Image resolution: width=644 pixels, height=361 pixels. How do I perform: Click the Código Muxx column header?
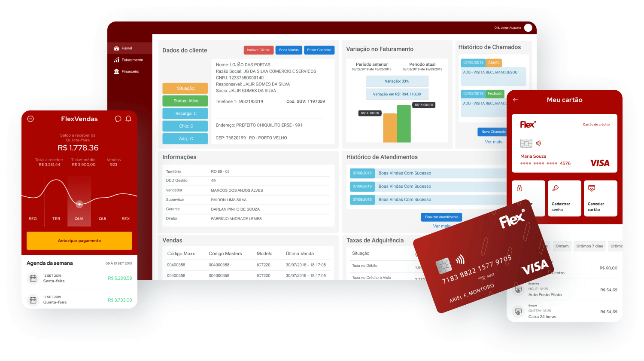[x=181, y=254]
